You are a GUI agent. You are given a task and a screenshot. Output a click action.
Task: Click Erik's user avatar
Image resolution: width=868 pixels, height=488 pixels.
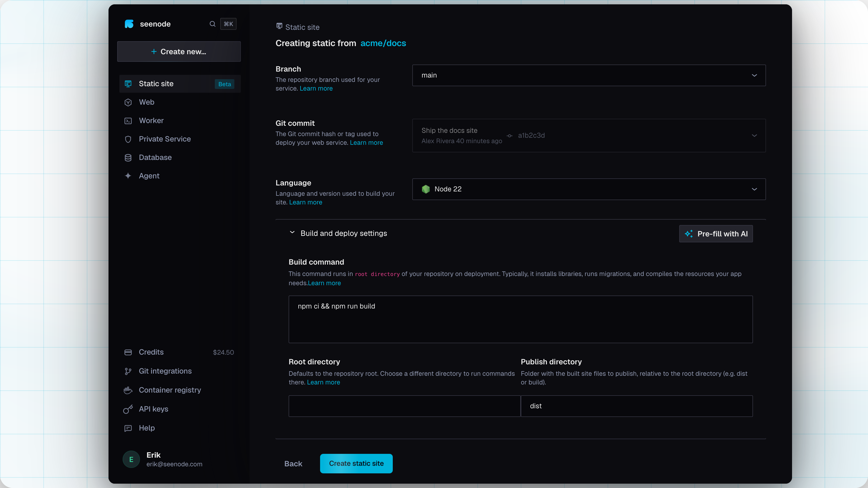coord(131,459)
